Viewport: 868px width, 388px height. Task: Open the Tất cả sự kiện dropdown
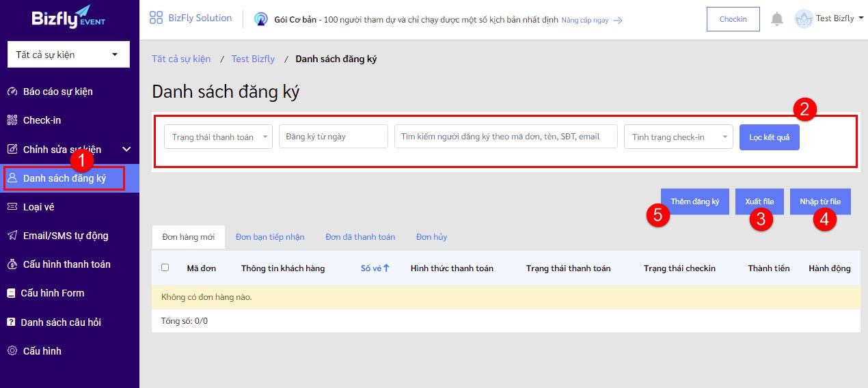point(68,55)
